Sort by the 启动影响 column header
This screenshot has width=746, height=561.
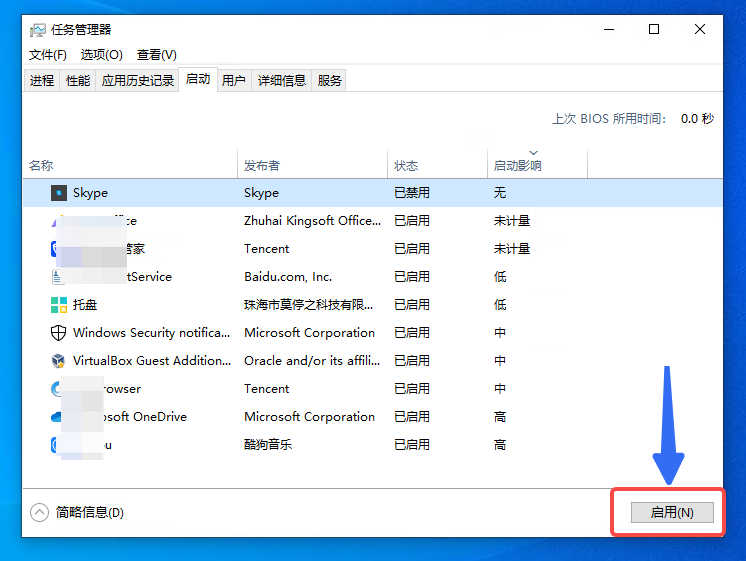[x=538, y=165]
